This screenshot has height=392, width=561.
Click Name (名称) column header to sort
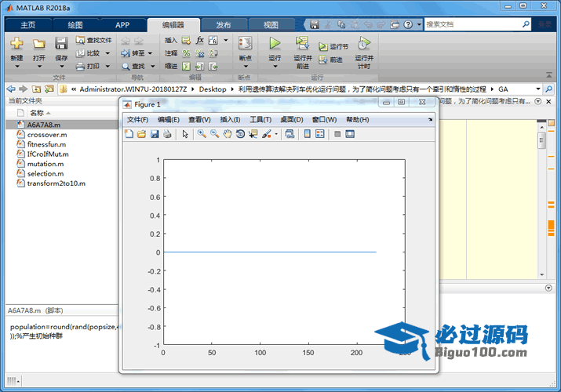tap(37, 113)
